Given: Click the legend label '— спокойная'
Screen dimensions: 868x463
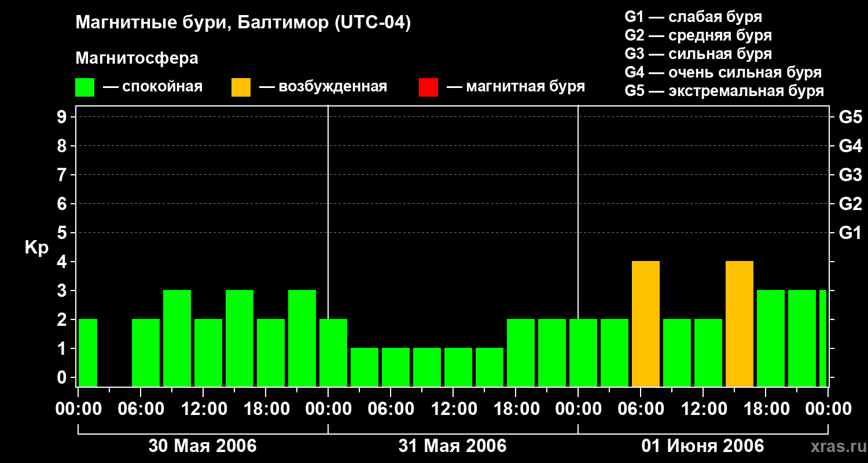Looking at the screenshot, I should coord(153,87).
